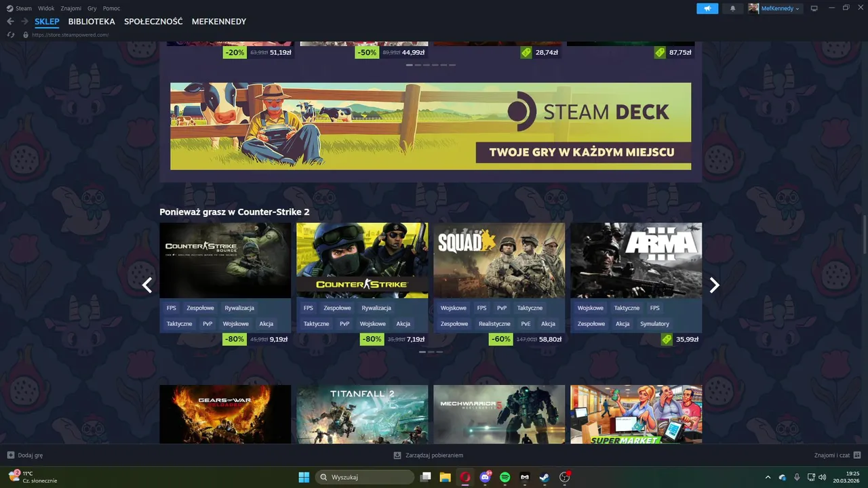Open the Windows Start menu
The width and height of the screenshot is (868, 488).
click(304, 477)
